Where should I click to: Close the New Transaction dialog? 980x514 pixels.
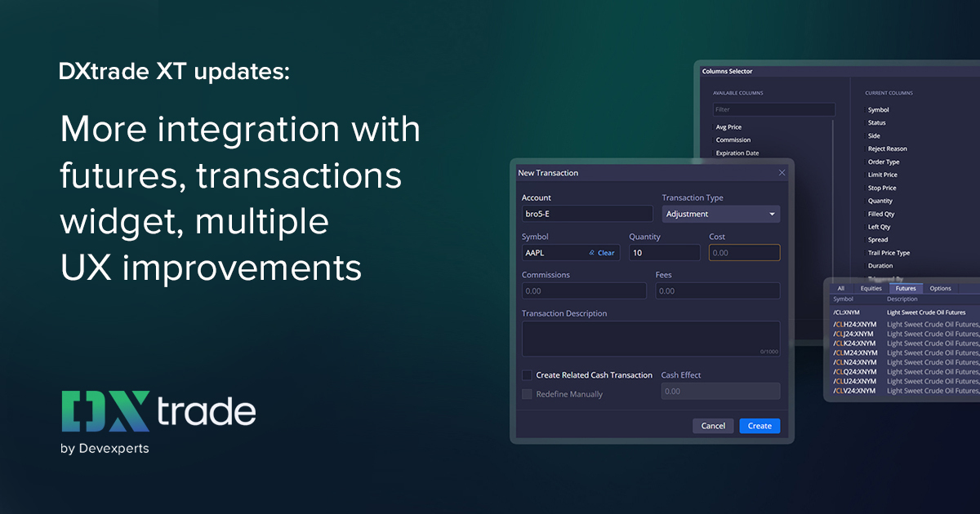coord(782,172)
